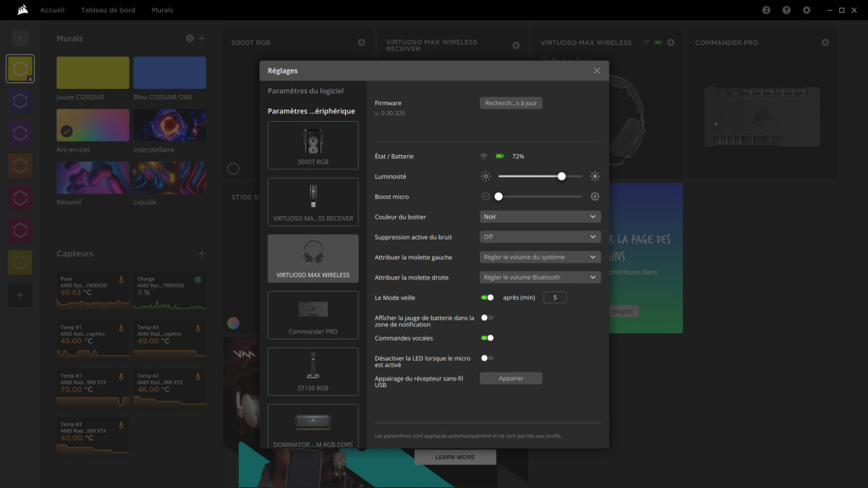Click wireless signal icon in État / Batterie

(484, 157)
